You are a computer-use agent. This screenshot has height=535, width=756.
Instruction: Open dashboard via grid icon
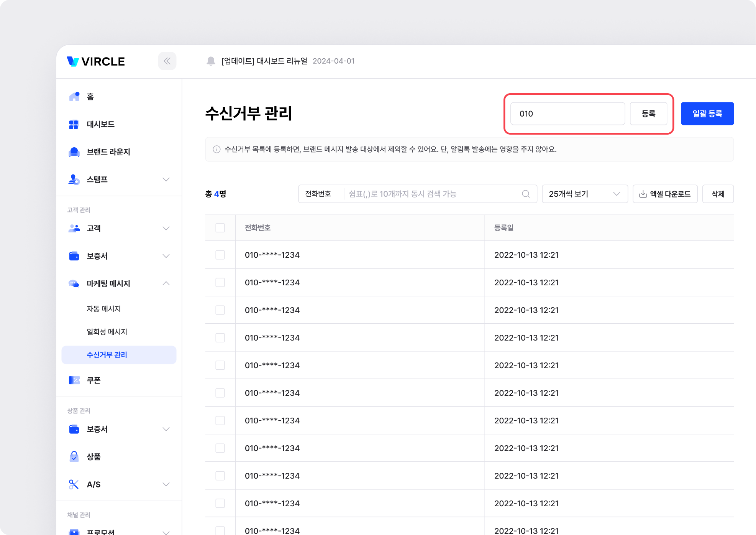click(74, 124)
